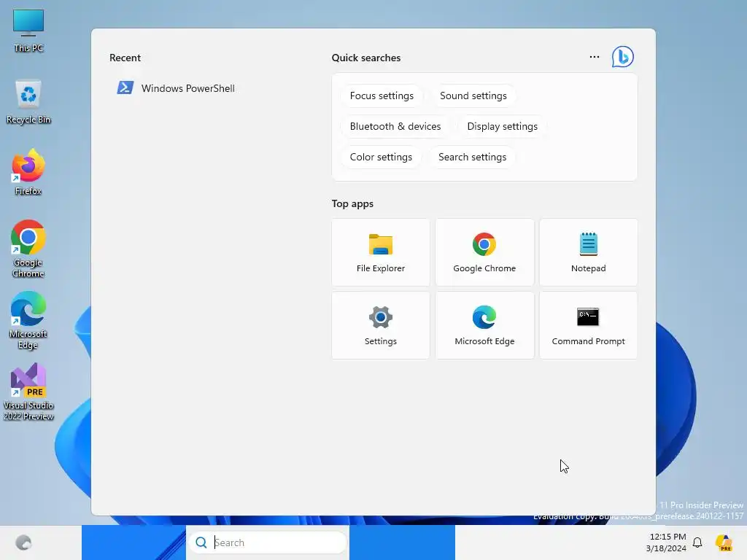Open Command Prompt from Top apps
747x560 pixels.
point(589,325)
